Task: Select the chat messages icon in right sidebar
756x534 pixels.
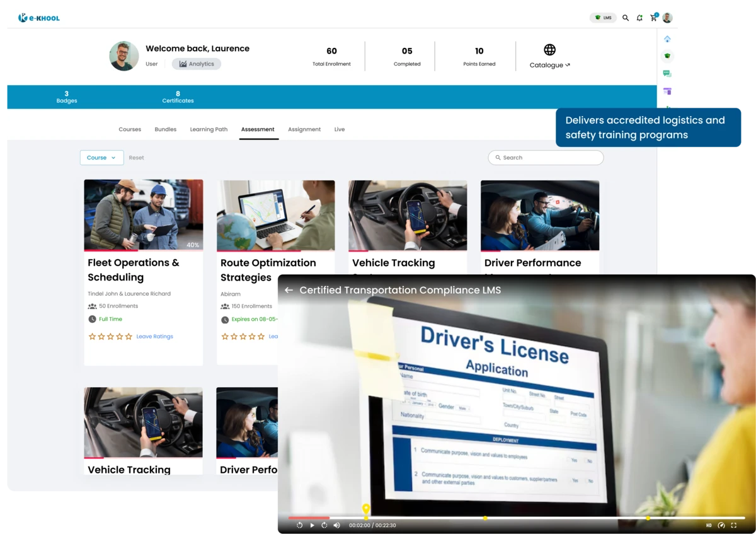Action: click(667, 73)
